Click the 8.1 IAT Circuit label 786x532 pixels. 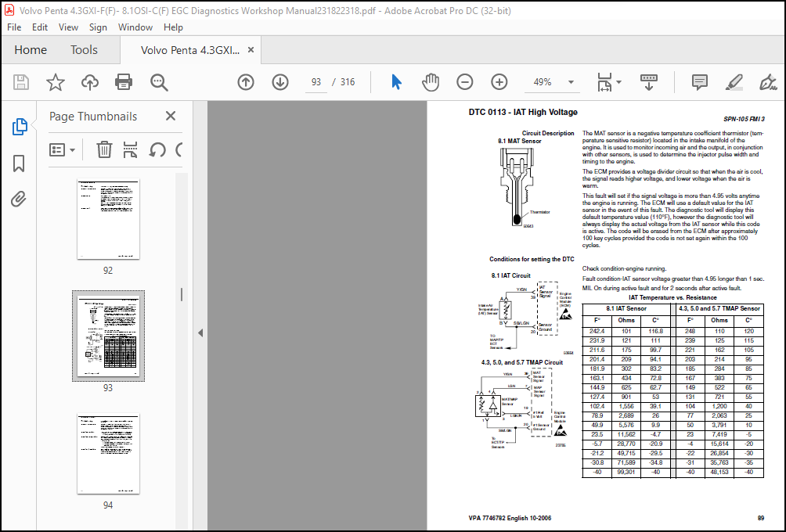click(510, 275)
